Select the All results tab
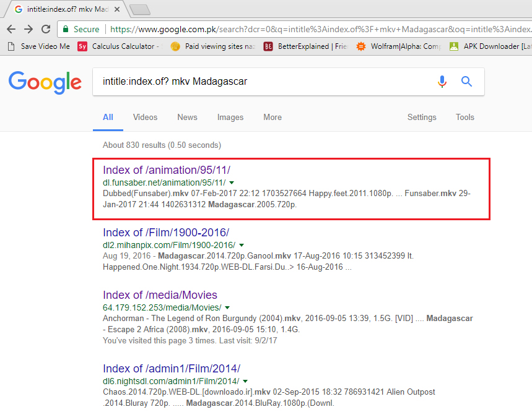This screenshot has width=532, height=412. [x=108, y=118]
